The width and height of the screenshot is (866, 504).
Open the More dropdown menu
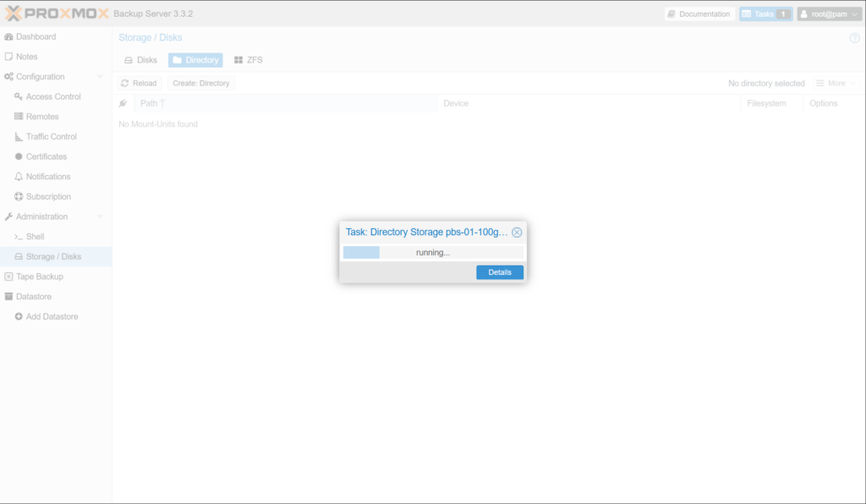(x=836, y=84)
